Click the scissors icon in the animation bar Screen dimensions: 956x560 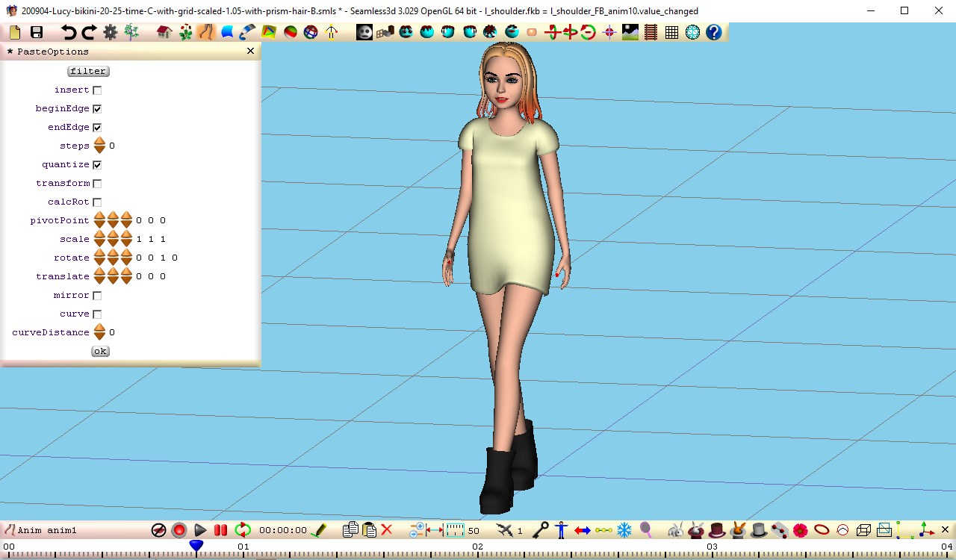coord(504,529)
